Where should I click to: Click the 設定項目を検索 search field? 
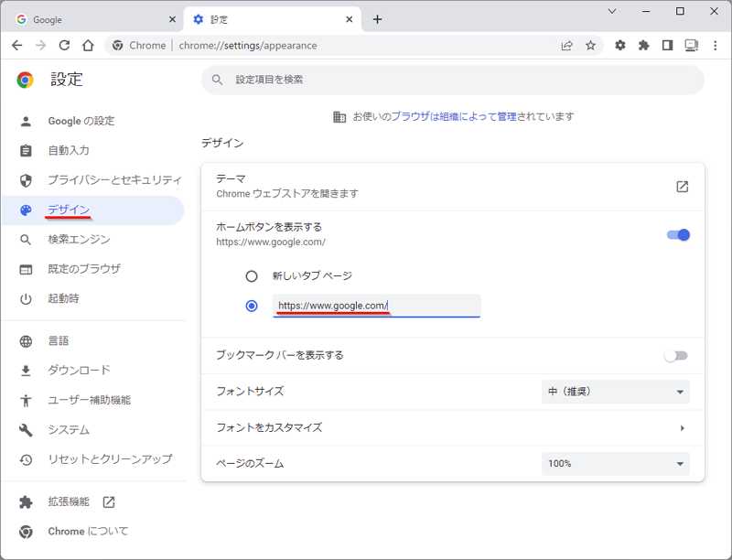[x=453, y=80]
